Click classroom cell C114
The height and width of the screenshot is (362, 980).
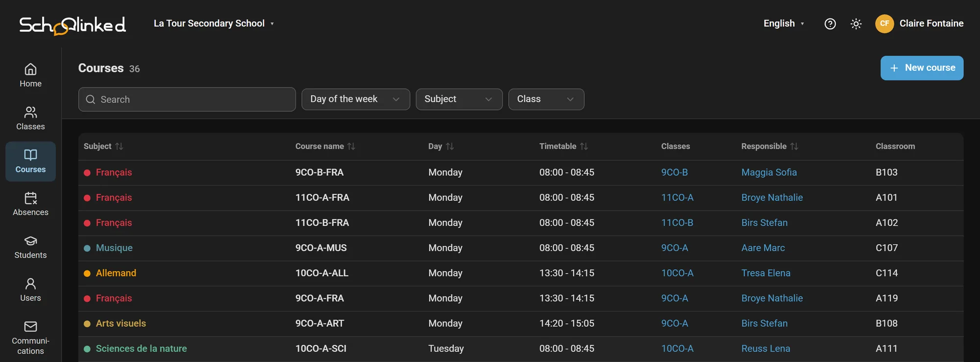coord(886,273)
